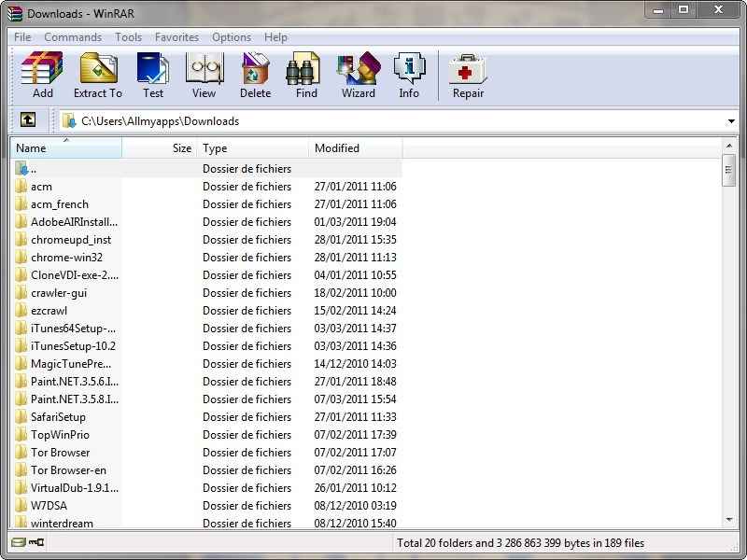Click the folder icon for ezcrawl
Screen dimensions: 747x560
[x=21, y=311]
